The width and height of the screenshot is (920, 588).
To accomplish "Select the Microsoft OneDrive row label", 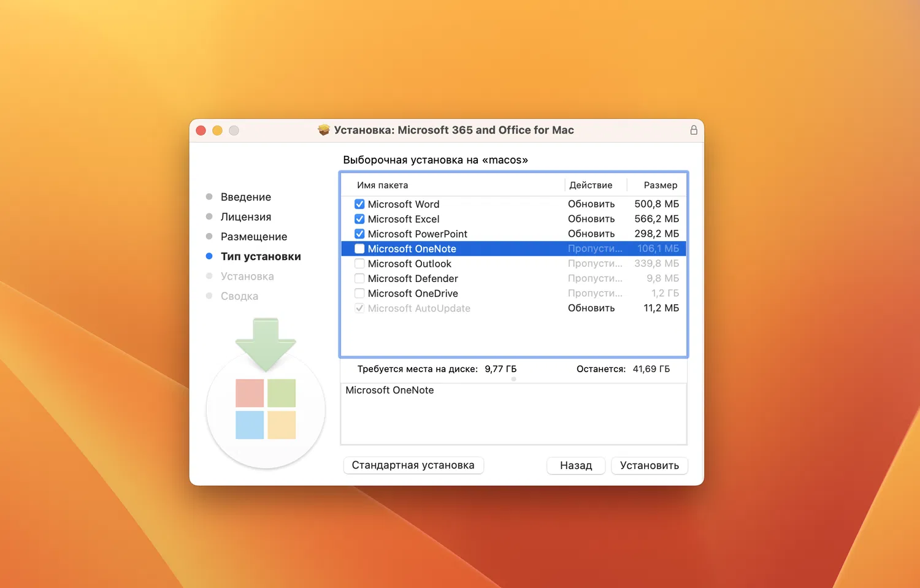I will click(x=413, y=293).
